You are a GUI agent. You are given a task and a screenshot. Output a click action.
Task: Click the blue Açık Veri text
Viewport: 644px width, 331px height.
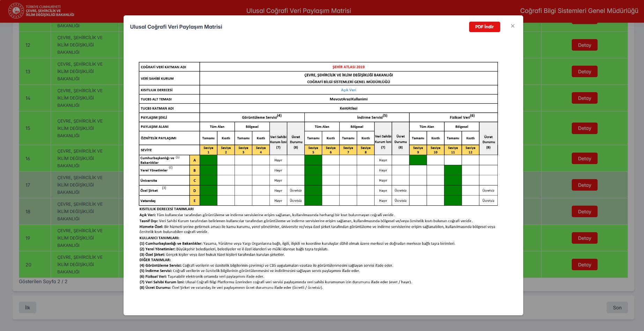coord(348,90)
